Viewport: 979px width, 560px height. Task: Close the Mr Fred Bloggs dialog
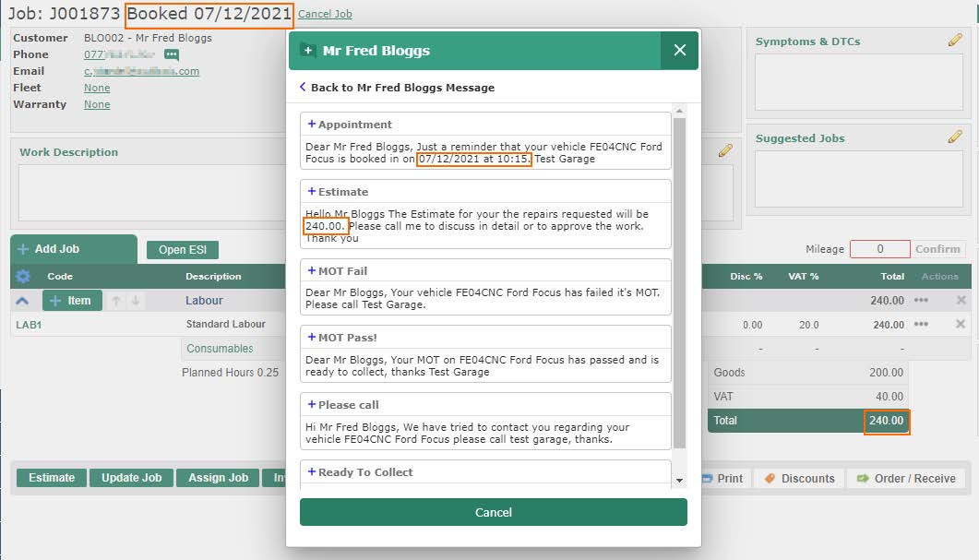point(680,51)
